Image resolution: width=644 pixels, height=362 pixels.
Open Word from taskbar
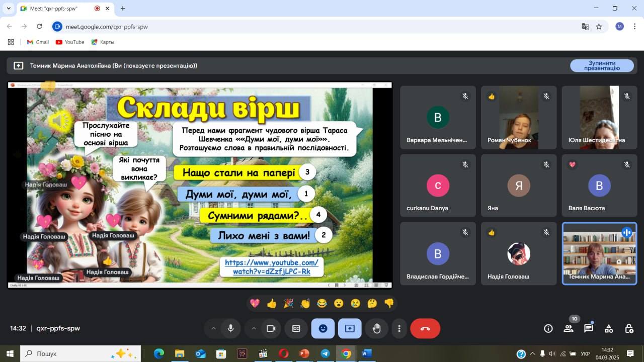[x=366, y=353]
